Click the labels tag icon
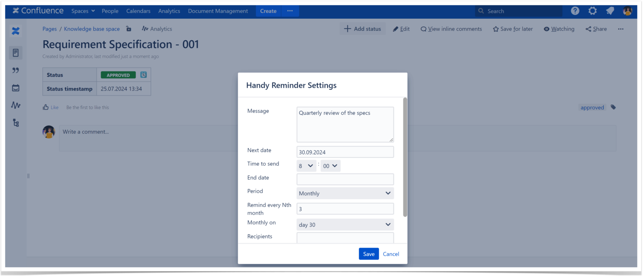 (x=613, y=107)
